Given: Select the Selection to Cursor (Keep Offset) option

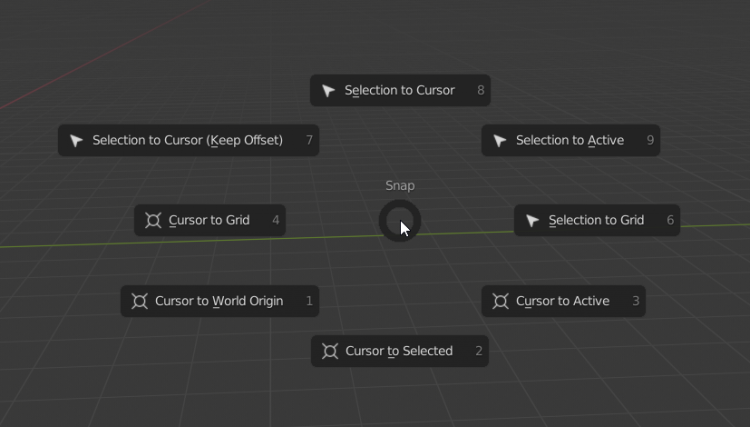Looking at the screenshot, I should click(x=187, y=141).
